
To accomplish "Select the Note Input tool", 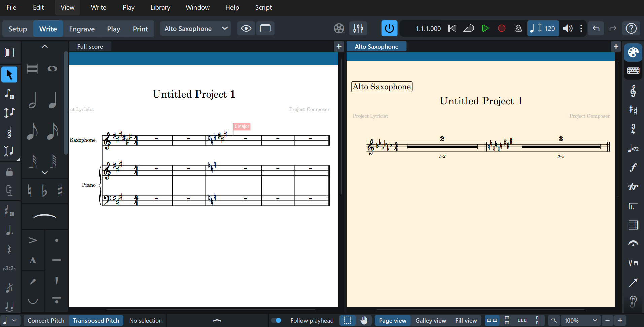I will (9, 94).
